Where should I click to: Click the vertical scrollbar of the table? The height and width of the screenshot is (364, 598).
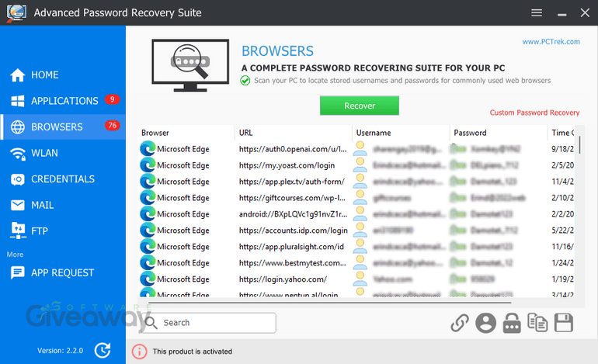(579, 145)
